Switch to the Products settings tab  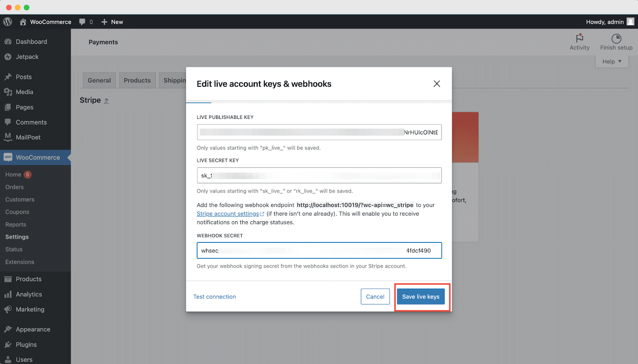(x=137, y=81)
